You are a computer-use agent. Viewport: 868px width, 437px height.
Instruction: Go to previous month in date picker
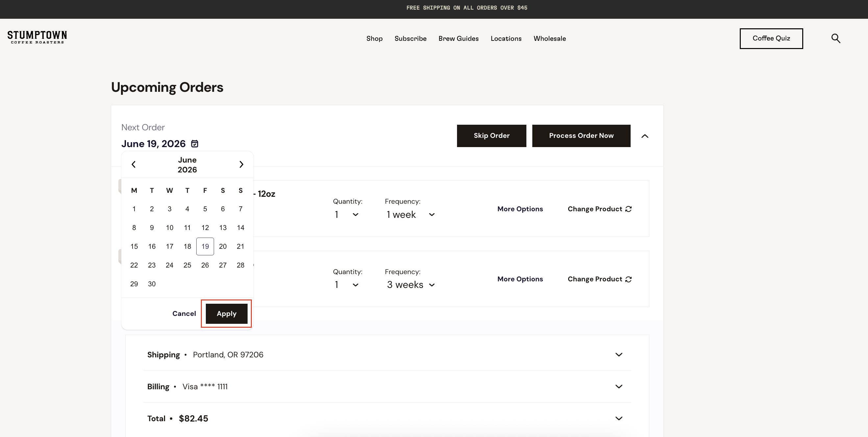[133, 165]
